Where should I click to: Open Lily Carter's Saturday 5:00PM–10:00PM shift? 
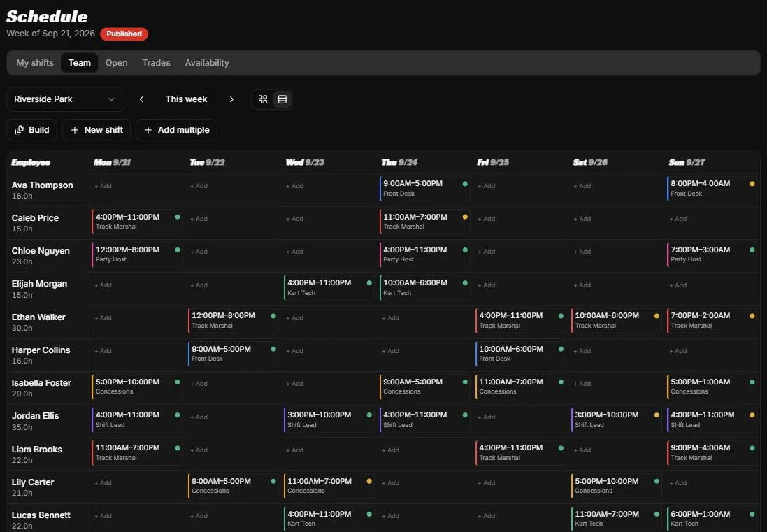coord(617,486)
